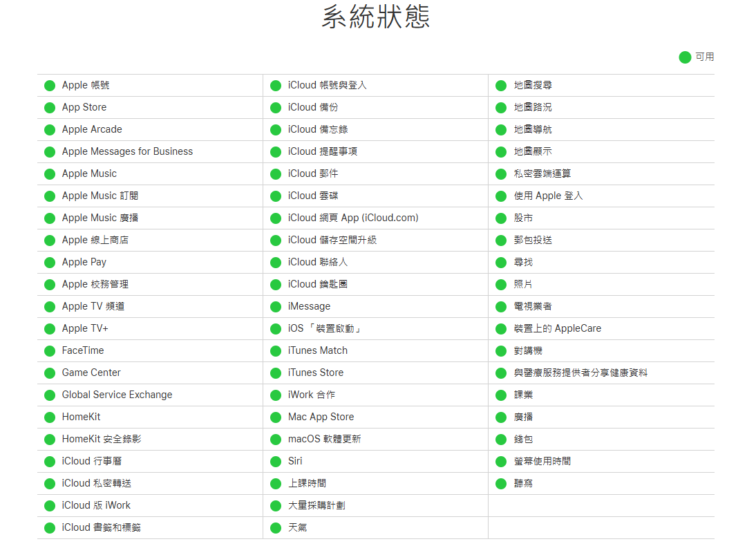Viewport: 756px width, 546px height.
Task: Select the 與醫療服務提供者分享健康資料 entry
Action: pyautogui.click(x=581, y=373)
